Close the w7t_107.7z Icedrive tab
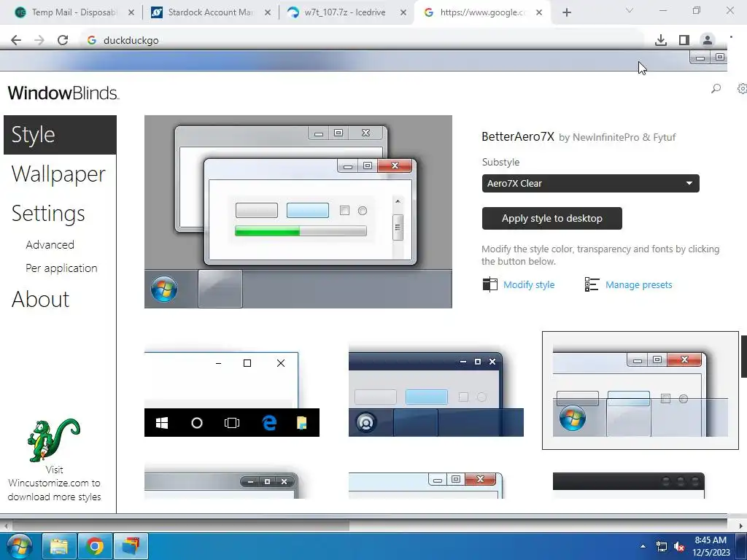Viewport: 747px width, 560px height. (403, 12)
